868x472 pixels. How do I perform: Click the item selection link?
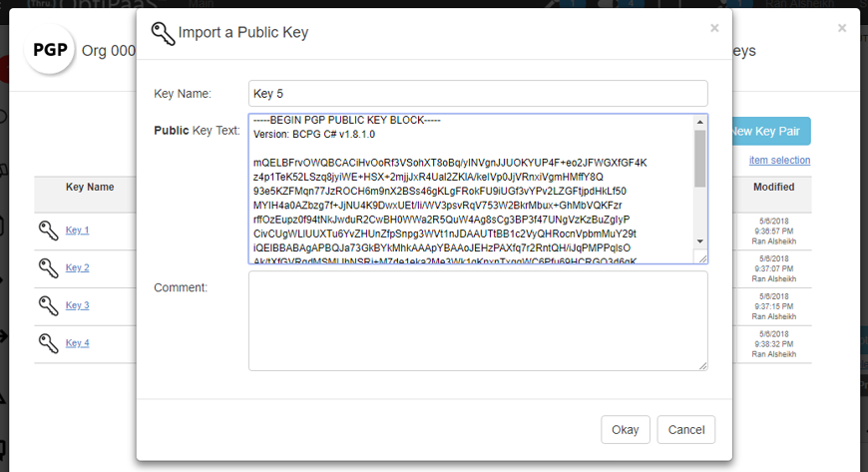[x=779, y=161]
